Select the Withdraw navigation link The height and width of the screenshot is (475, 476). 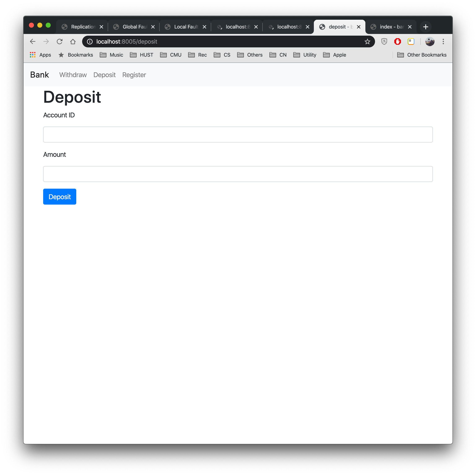(x=73, y=75)
